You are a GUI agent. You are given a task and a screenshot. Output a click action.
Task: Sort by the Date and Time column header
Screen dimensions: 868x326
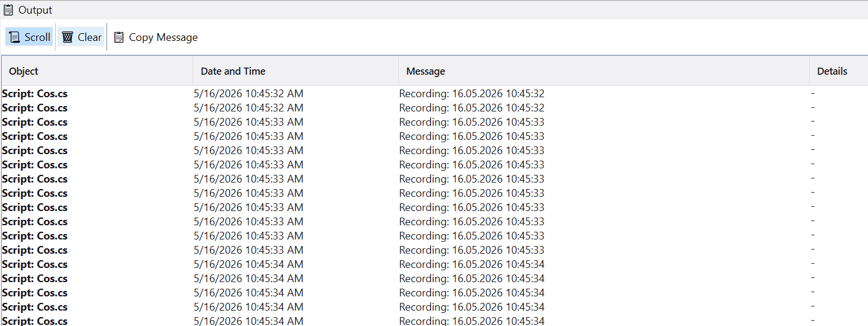[296, 71]
